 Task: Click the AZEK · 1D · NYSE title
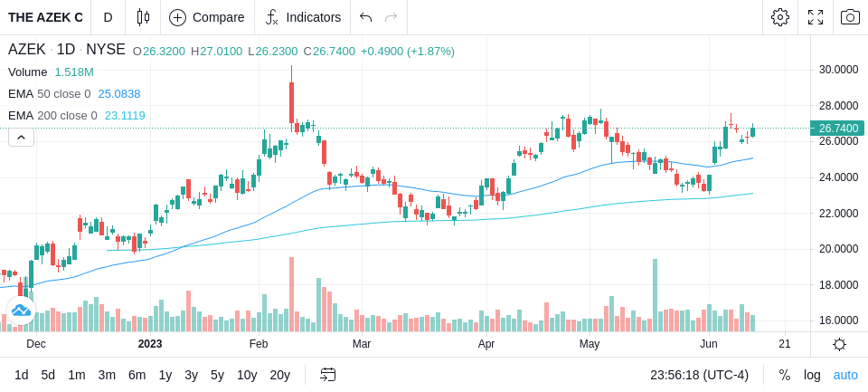point(66,50)
